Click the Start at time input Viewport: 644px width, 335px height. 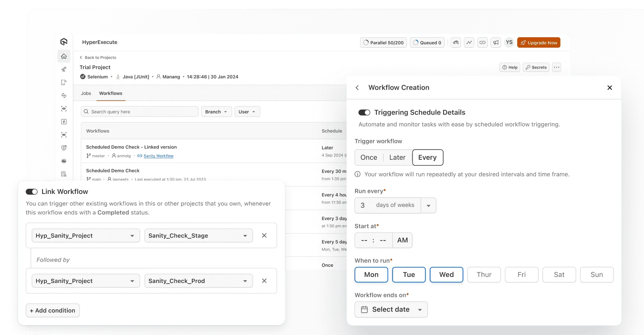[374, 240]
